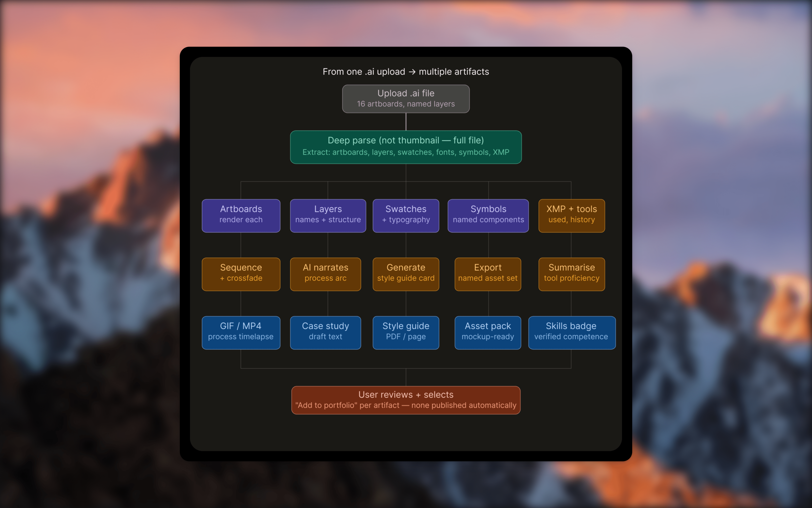Click the "AI narrates process arc" node
Screen dimensions: 812x508
(326, 274)
